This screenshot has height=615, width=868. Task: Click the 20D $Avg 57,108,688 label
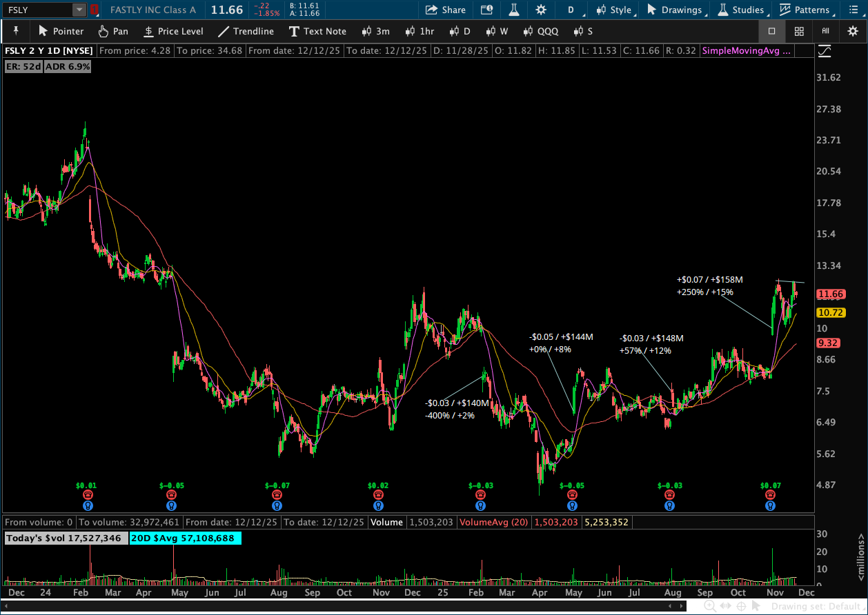click(185, 538)
